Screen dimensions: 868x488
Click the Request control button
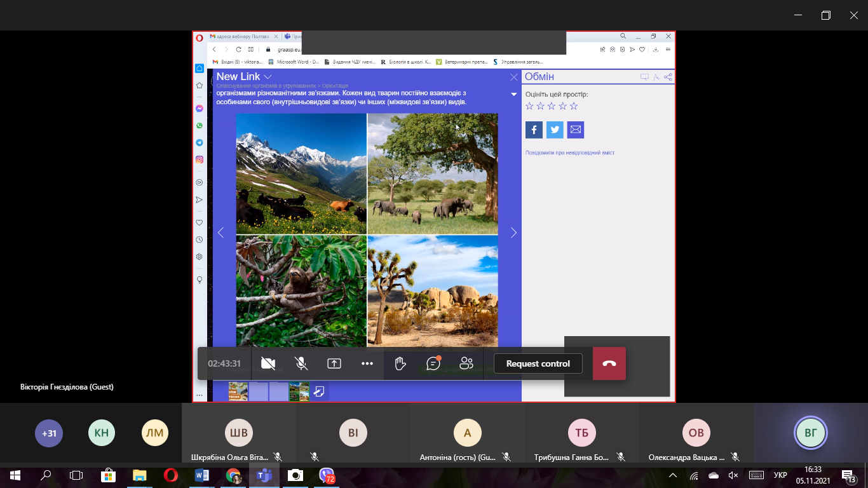click(538, 363)
